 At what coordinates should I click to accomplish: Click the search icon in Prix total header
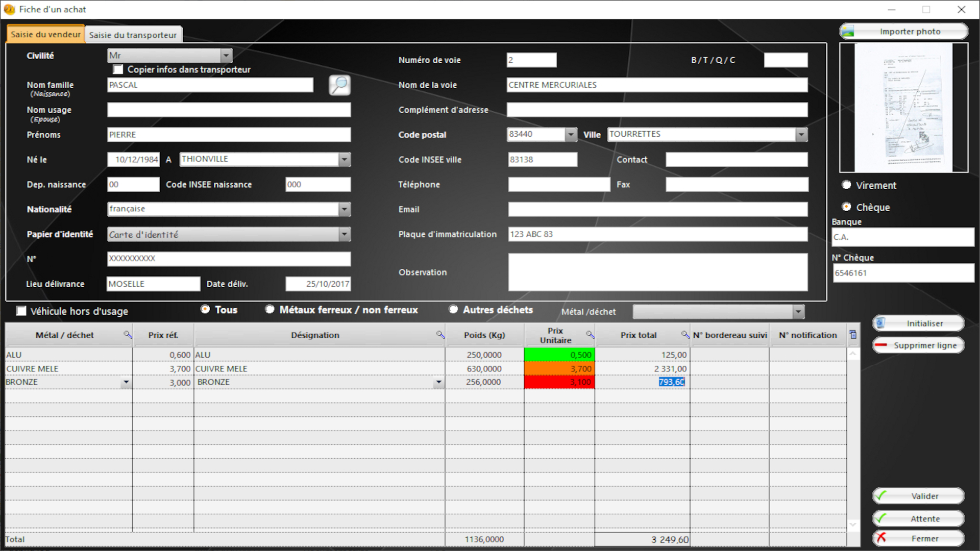685,335
